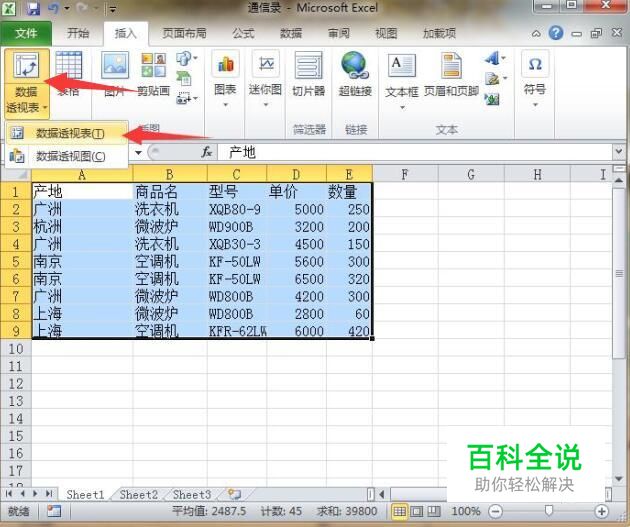The width and height of the screenshot is (630, 527).
Task: Expand the formula bar chevron
Action: click(618, 152)
